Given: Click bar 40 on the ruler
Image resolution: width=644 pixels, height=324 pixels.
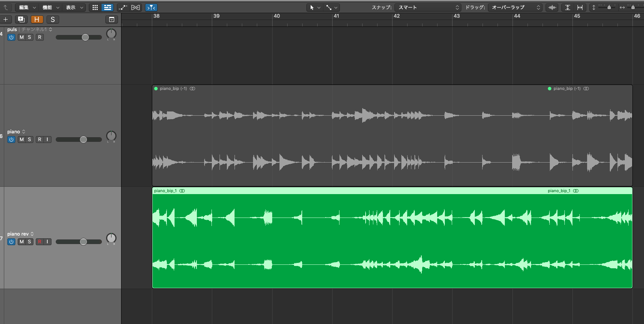Looking at the screenshot, I should point(277,16).
